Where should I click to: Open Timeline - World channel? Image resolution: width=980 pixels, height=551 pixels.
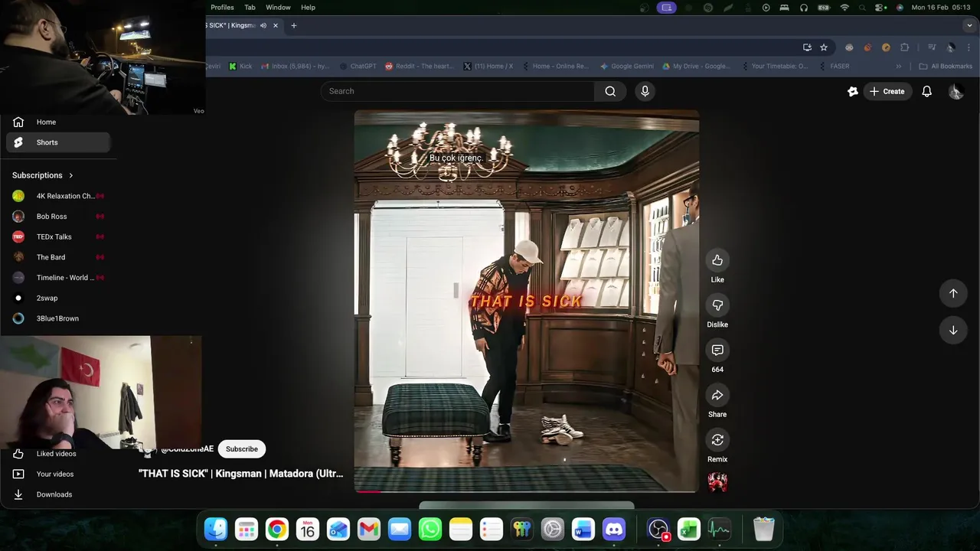click(x=58, y=278)
